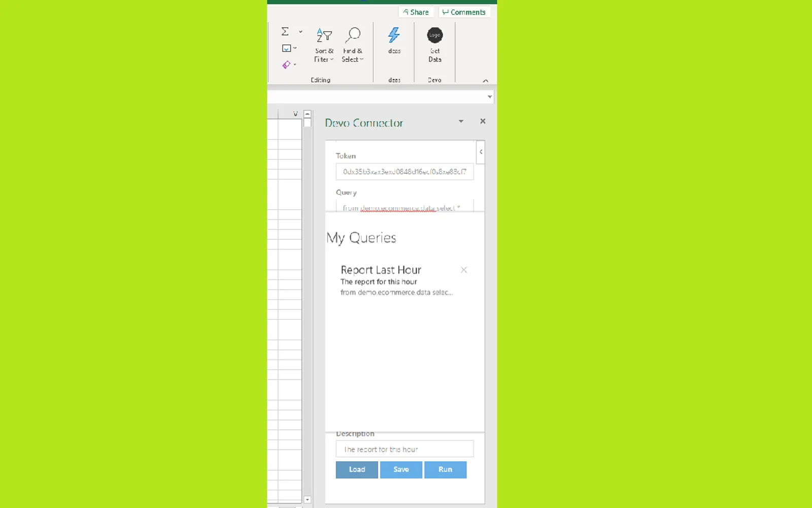Click the My Queries heading
Image resolution: width=812 pixels, height=508 pixels.
(361, 238)
